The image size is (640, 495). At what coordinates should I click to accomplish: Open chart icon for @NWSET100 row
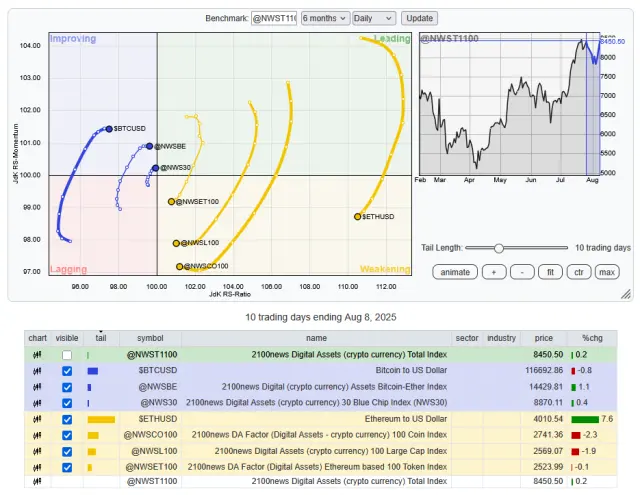coord(37,467)
